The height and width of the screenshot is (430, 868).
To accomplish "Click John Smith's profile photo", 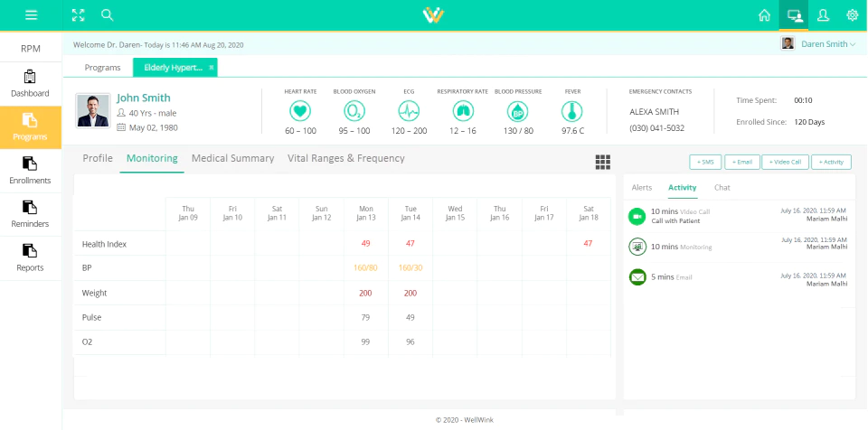I will (93, 111).
